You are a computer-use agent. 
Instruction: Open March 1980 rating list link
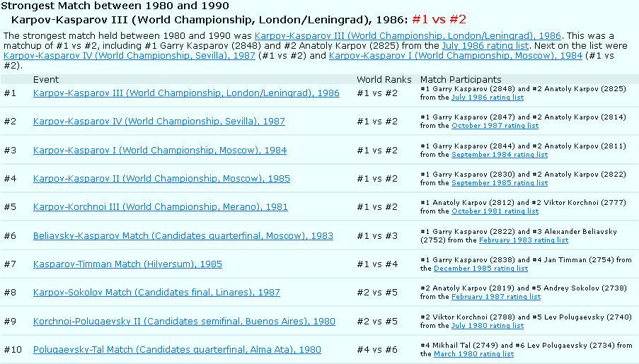(x=473, y=354)
